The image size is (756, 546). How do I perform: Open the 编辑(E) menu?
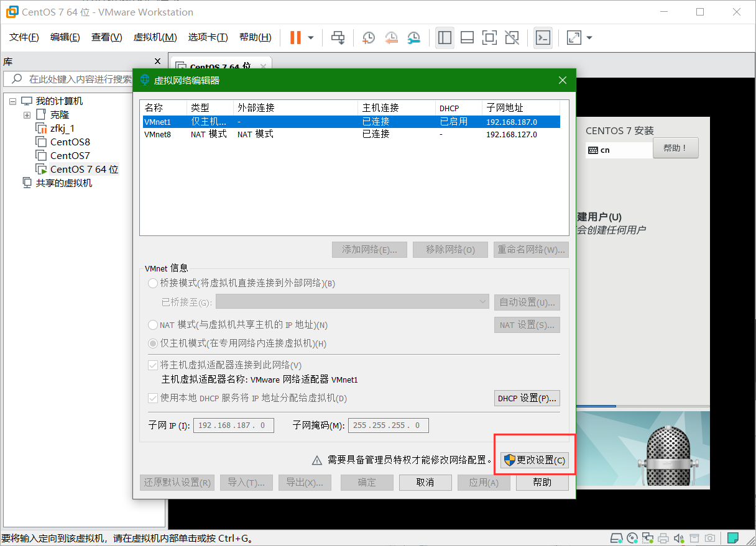[65, 37]
